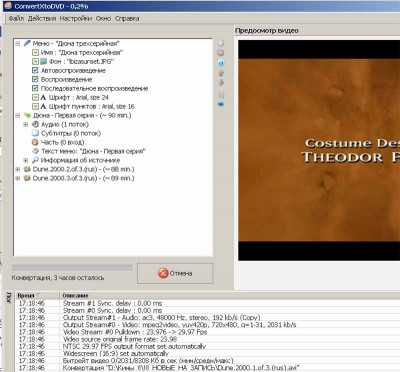Click the film reel icon of Dune.2000.3.of.3
Viewport: 400px width, 372px height.
(27, 178)
